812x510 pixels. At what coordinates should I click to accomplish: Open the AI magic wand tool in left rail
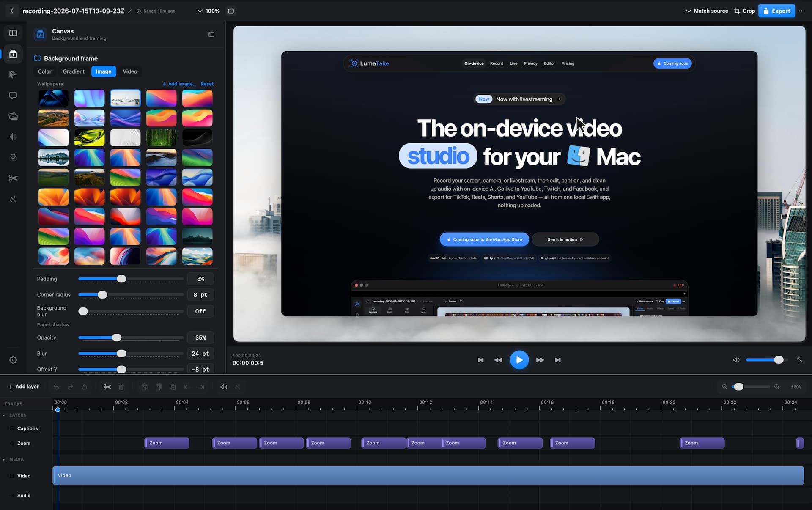click(x=13, y=199)
